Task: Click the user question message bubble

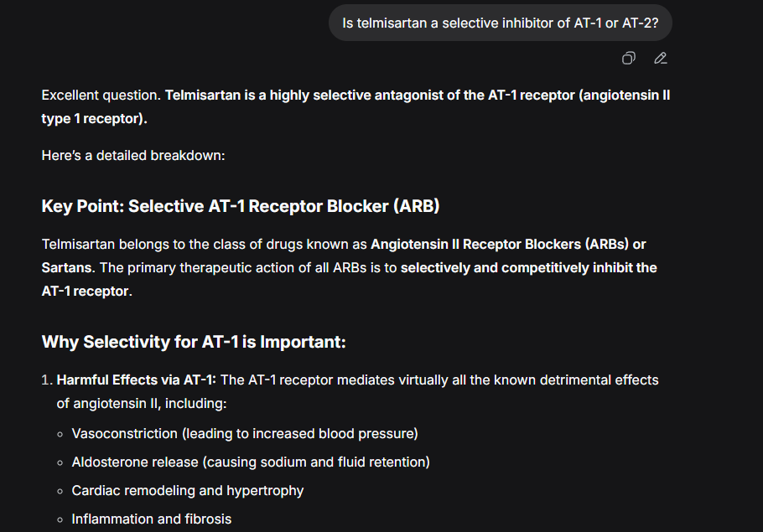Action: [x=500, y=23]
